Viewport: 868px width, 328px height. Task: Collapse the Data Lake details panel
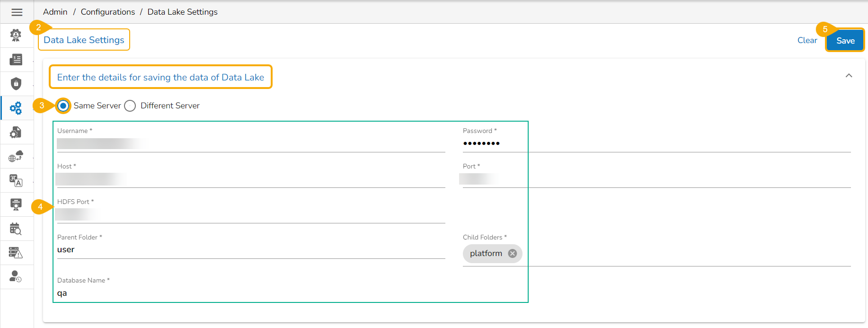tap(849, 76)
